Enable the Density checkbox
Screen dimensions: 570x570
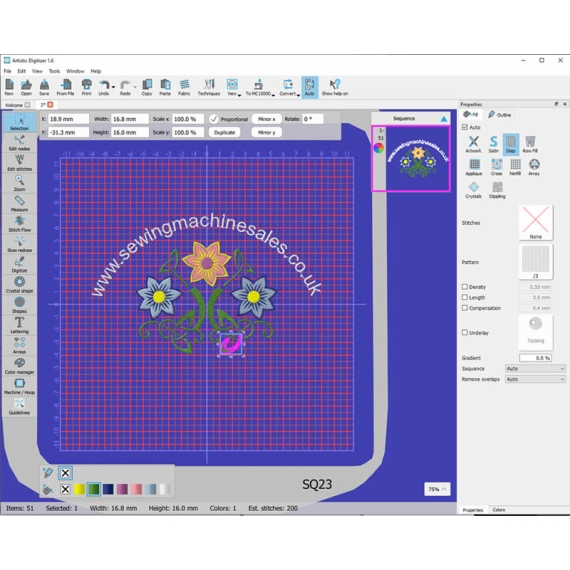tap(465, 286)
